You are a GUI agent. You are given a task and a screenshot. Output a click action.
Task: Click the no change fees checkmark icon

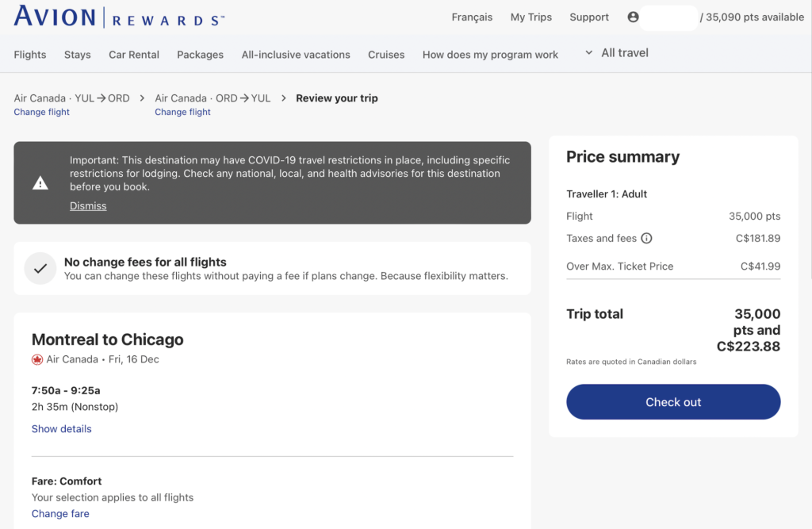(x=40, y=269)
